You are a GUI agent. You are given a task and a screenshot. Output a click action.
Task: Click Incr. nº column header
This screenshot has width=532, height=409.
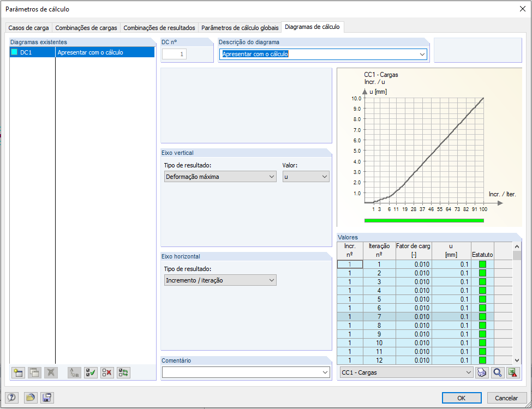coord(350,250)
